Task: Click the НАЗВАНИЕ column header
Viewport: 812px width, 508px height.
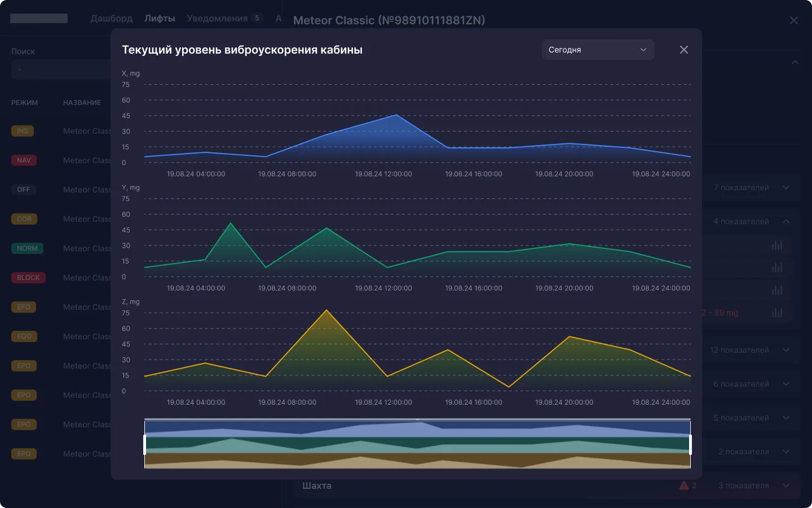Action: (x=82, y=103)
